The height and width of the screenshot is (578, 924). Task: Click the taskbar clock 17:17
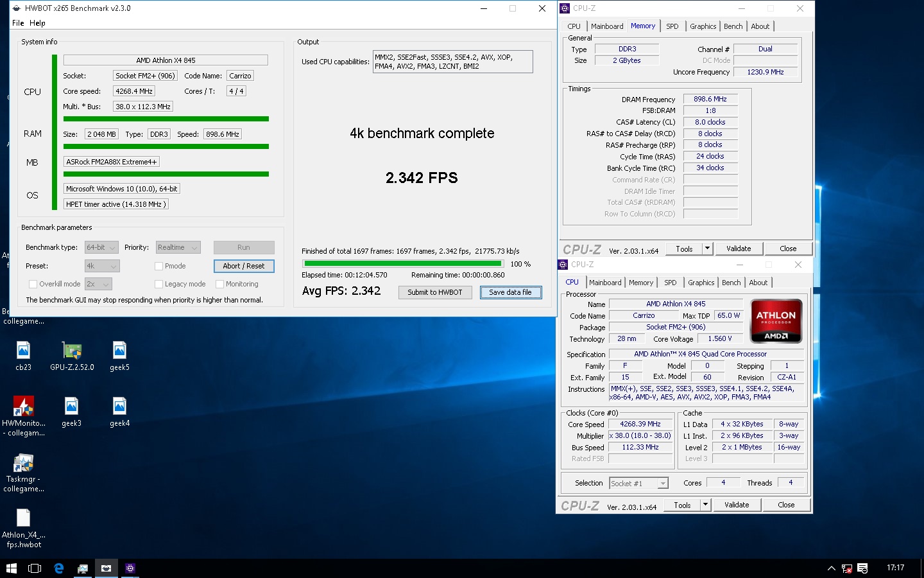[896, 568]
